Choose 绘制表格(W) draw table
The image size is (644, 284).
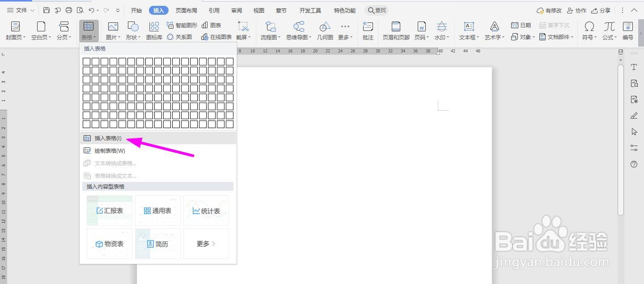coord(158,151)
